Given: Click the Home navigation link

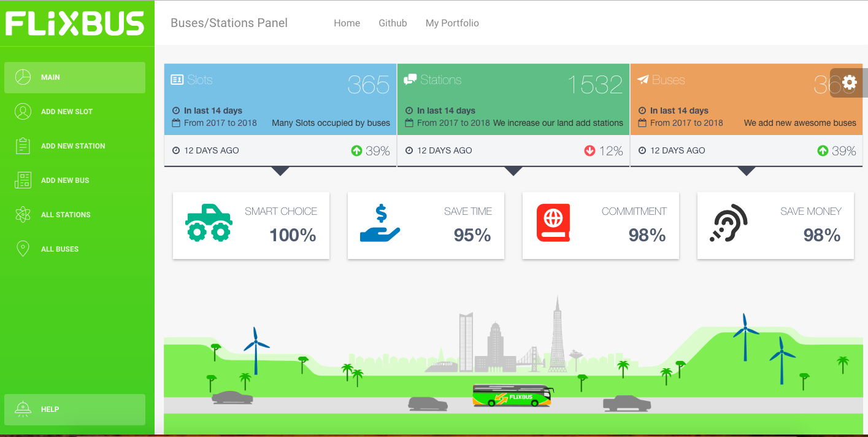Looking at the screenshot, I should 347,23.
